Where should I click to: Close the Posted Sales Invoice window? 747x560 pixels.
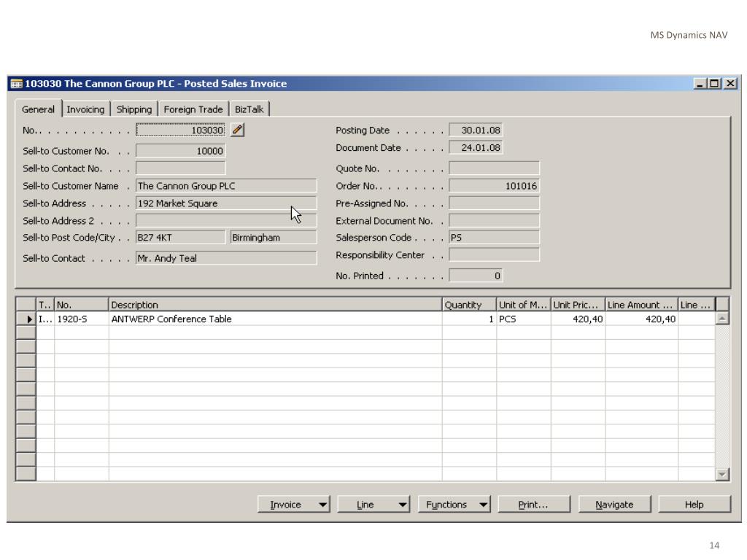click(x=730, y=84)
